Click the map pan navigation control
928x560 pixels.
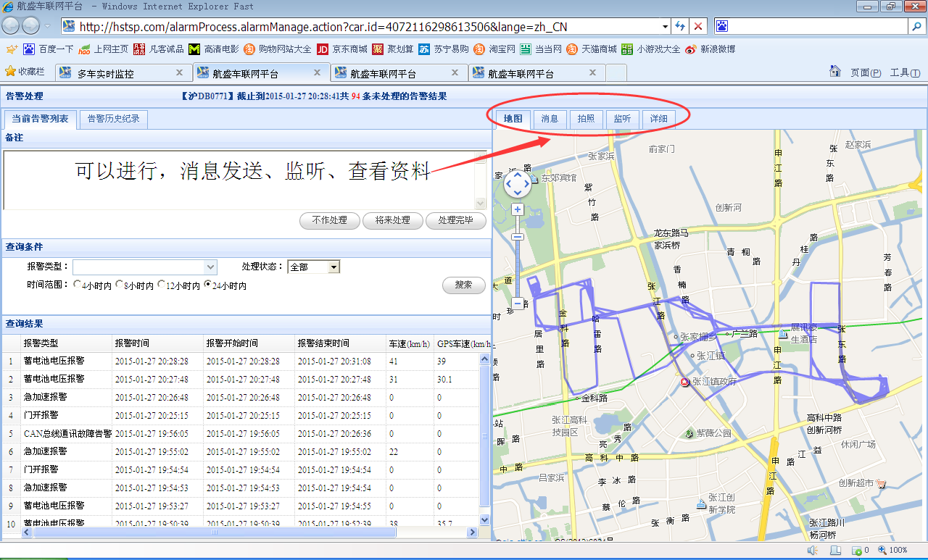pos(518,184)
